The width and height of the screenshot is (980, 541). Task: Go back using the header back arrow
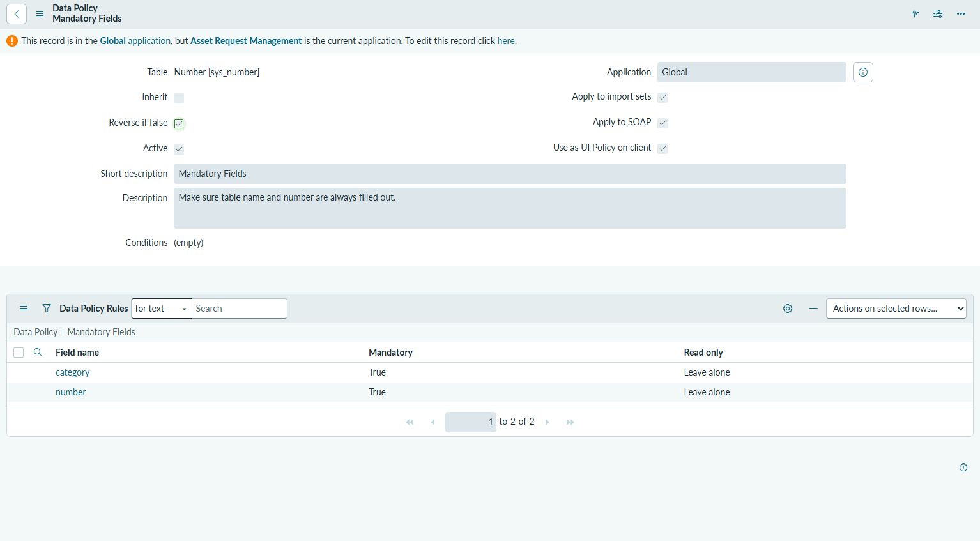point(17,13)
